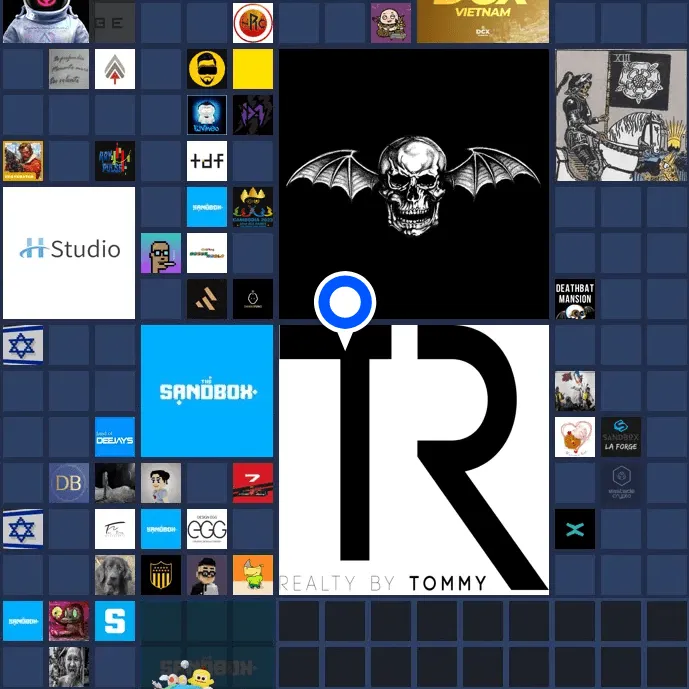
Task: Open the teal X logo on black tile
Action: coord(575,529)
